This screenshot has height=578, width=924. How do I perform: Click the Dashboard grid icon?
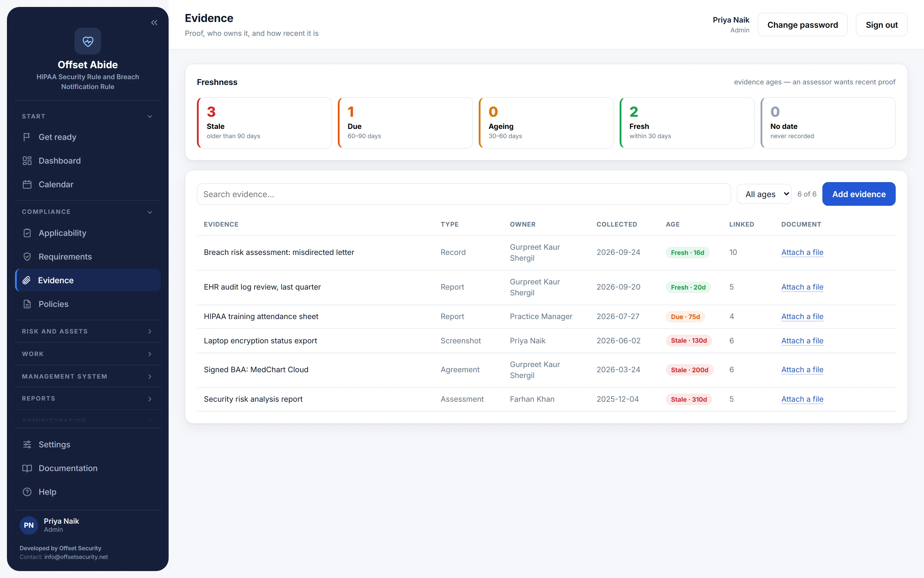27,161
